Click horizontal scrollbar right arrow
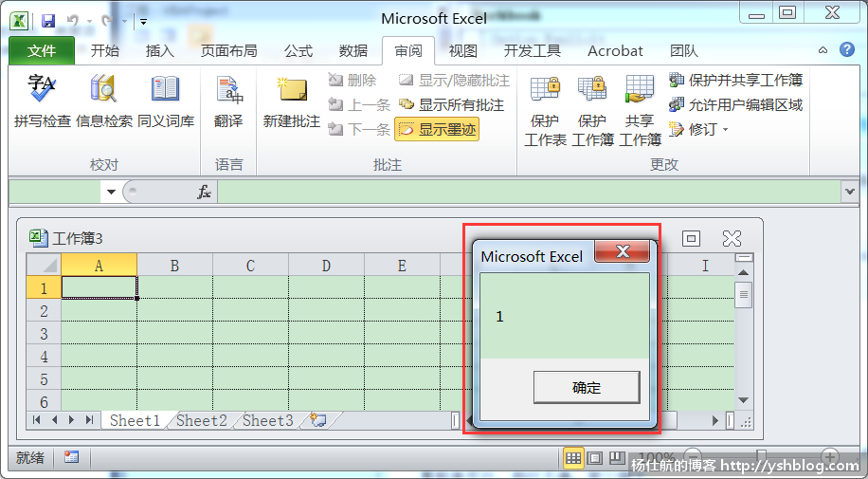This screenshot has width=868, height=479. tap(715, 421)
